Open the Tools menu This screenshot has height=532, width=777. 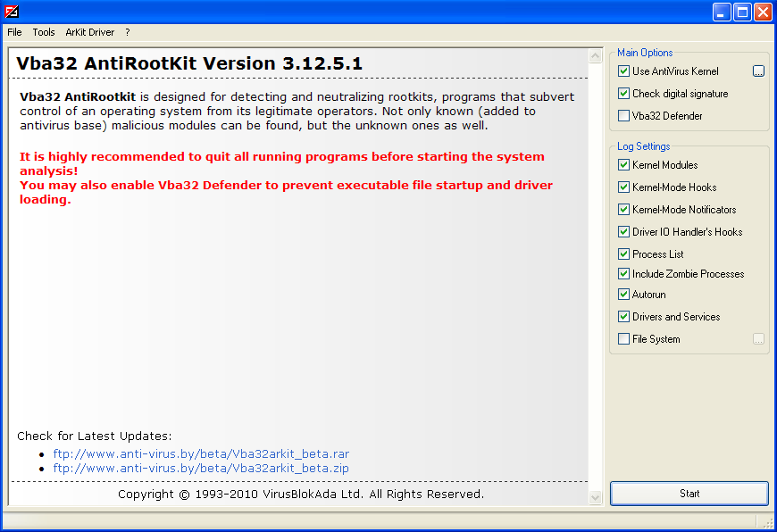44,32
